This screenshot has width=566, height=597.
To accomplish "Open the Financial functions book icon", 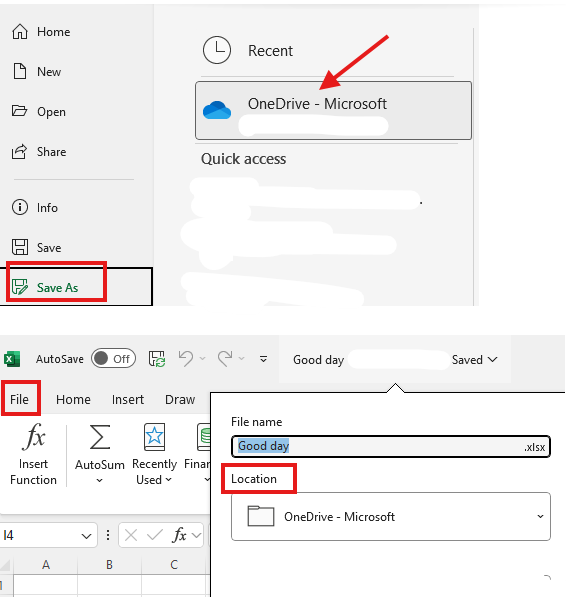I will coord(204,437).
